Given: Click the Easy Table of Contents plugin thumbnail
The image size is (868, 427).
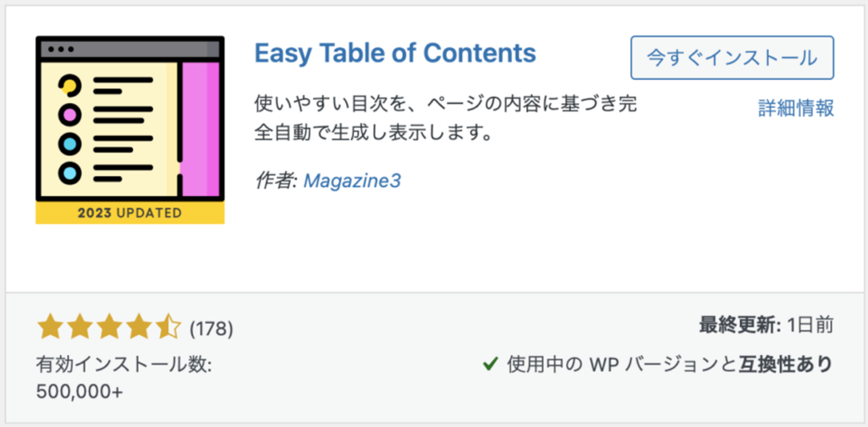Looking at the screenshot, I should 130,129.
